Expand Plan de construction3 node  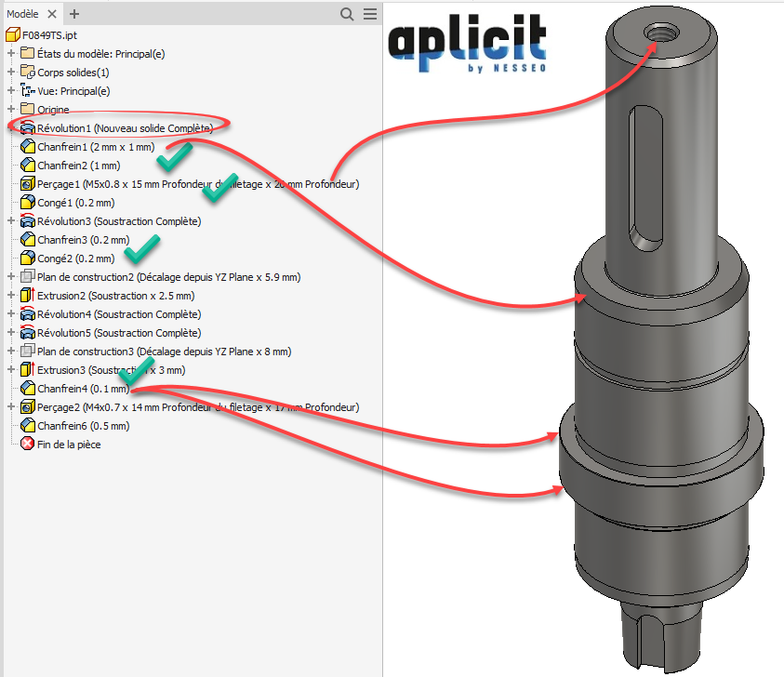11,351
